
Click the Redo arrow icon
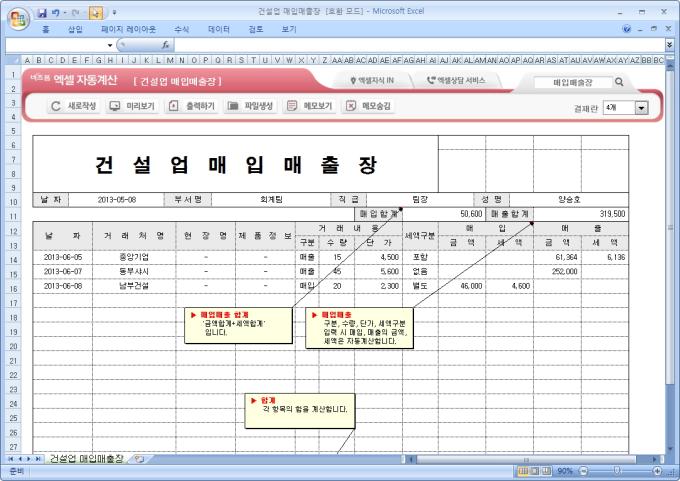click(75, 13)
